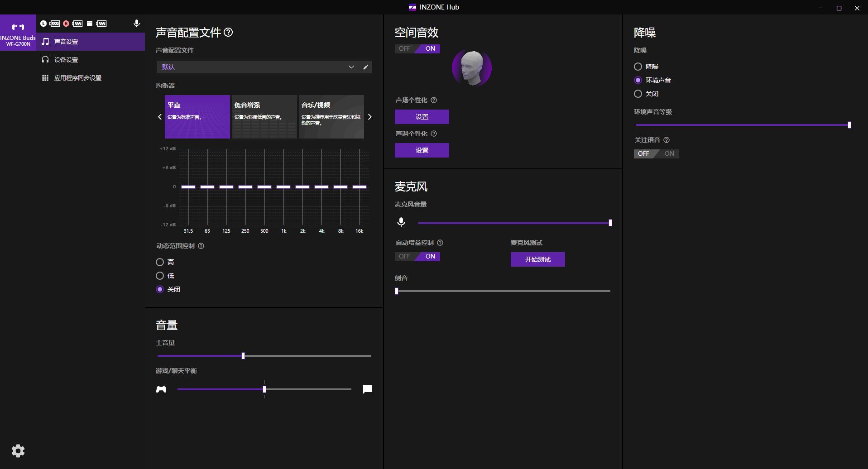Select the 降噪 noise cancelling radio option

click(x=638, y=67)
